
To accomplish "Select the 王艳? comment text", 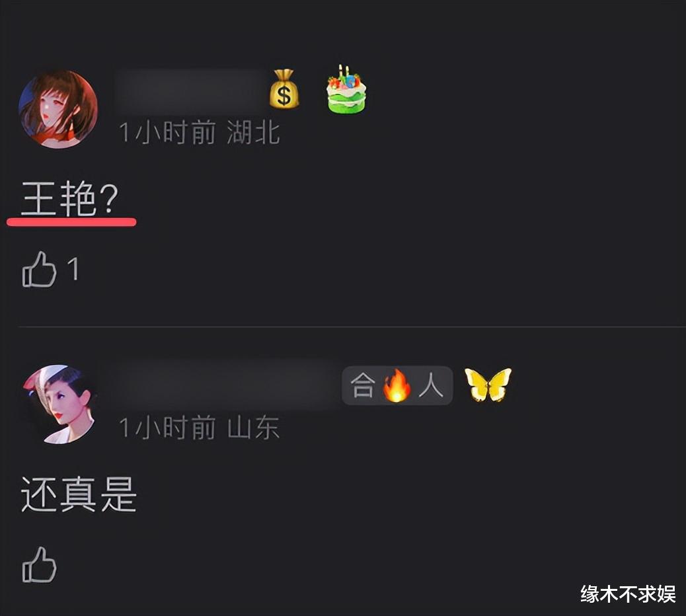I will coord(70,199).
